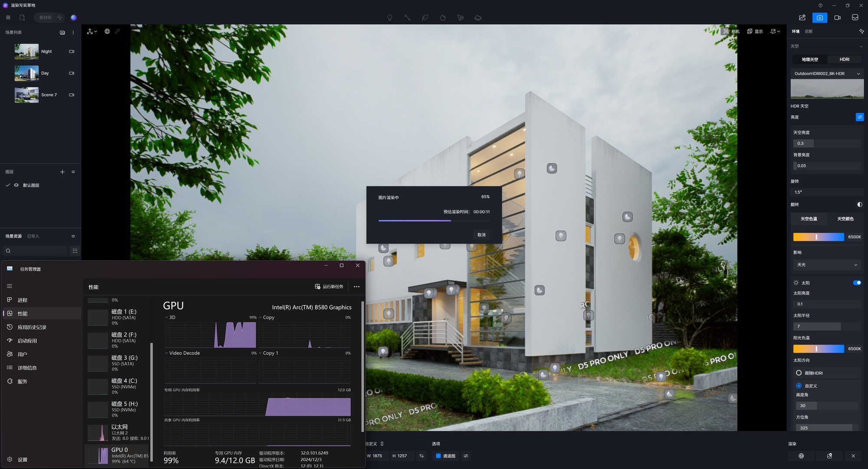This screenshot has width=868, height=469.
Task: Close the render bar with X icon
Action: (853, 456)
